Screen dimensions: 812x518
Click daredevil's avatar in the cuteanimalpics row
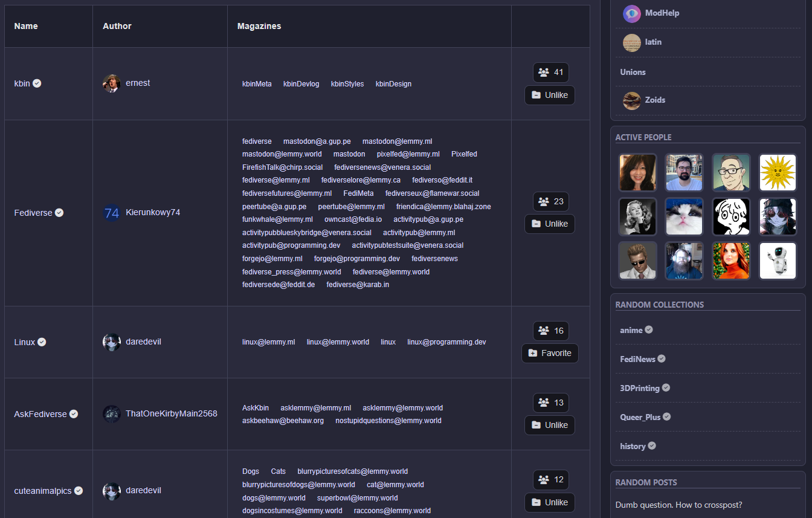click(112, 491)
